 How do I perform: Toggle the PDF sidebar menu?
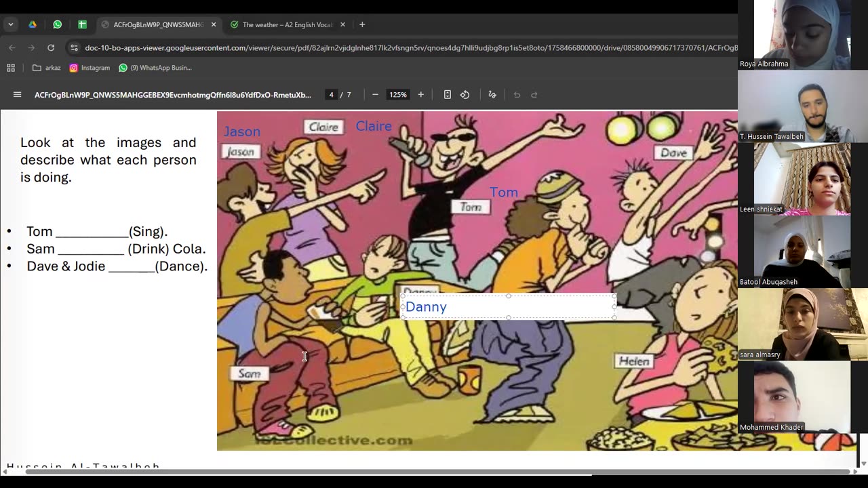[x=18, y=95]
